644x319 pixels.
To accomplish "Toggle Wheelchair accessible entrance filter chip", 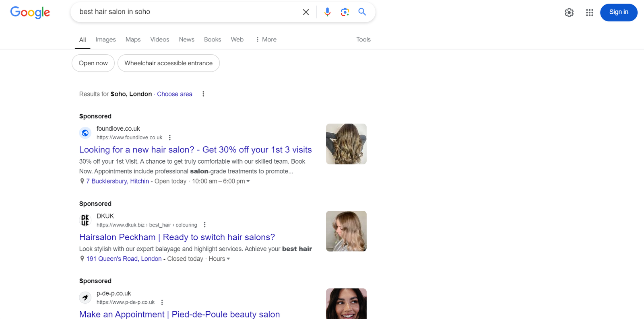I will point(169,63).
